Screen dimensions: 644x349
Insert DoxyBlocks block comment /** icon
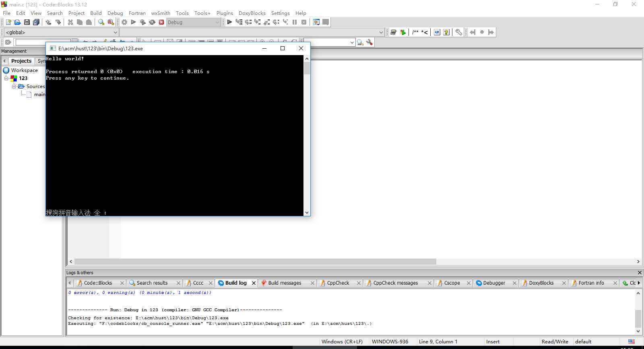[x=415, y=32]
